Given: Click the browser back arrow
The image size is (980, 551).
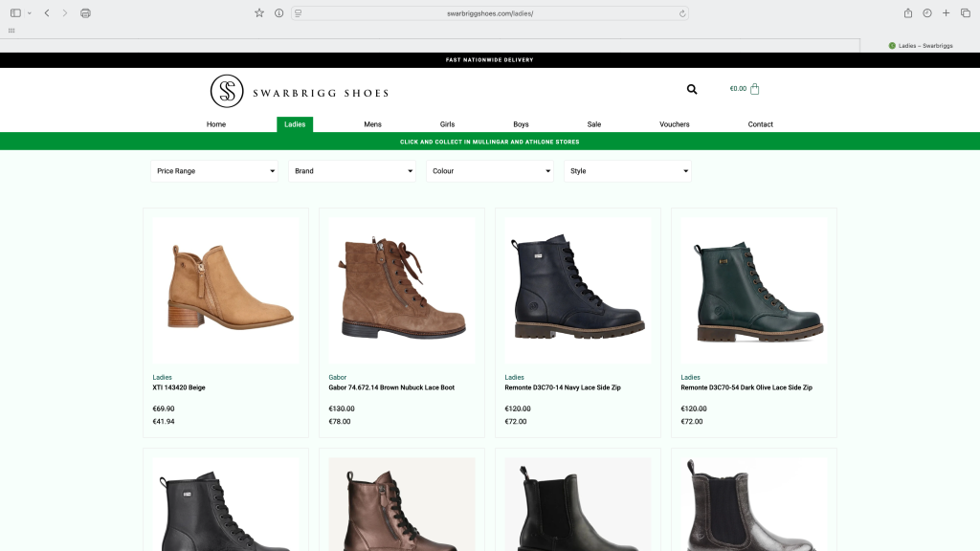Looking at the screenshot, I should coord(47,13).
